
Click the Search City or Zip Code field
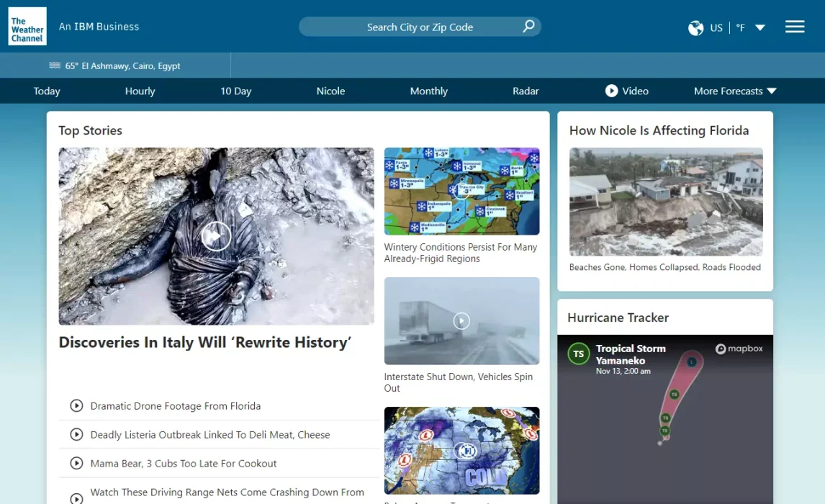[420, 27]
